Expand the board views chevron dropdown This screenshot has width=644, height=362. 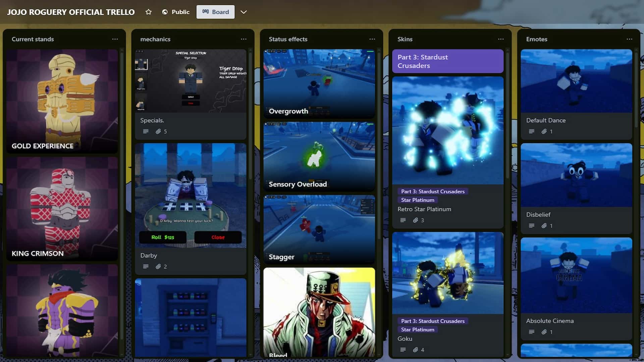coord(244,12)
